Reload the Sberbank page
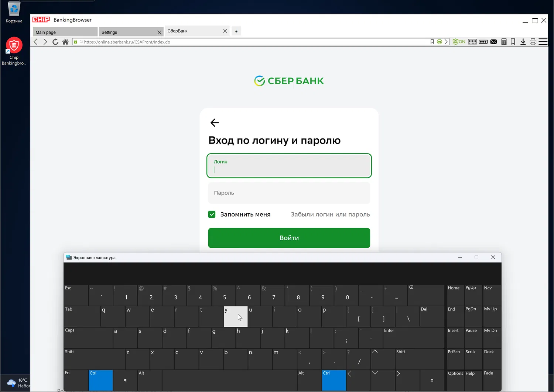This screenshot has height=392, width=554. (55, 42)
